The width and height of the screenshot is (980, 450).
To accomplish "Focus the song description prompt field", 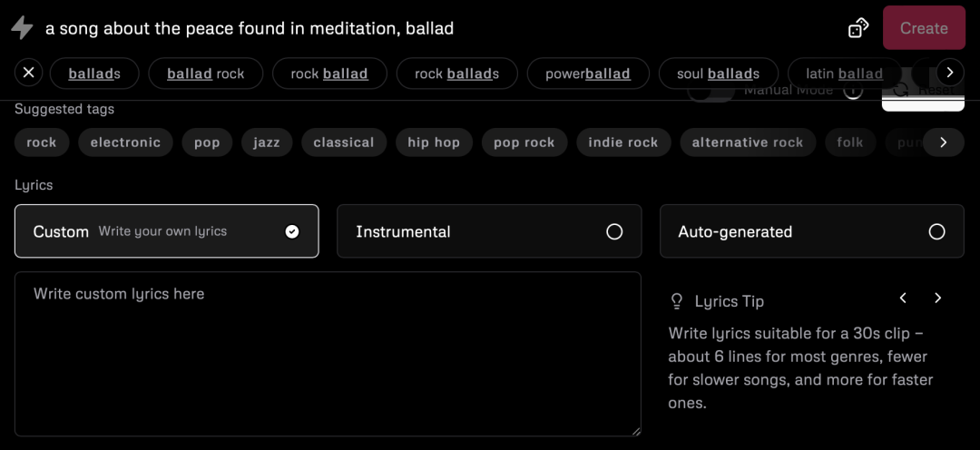I will (x=436, y=28).
